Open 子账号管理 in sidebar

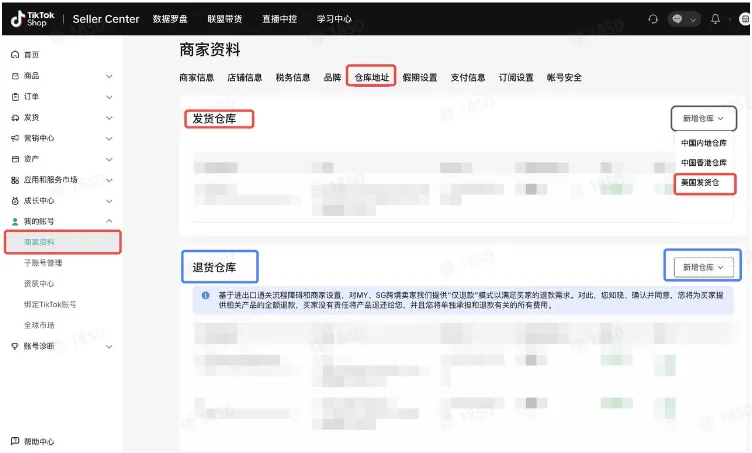tap(43, 263)
